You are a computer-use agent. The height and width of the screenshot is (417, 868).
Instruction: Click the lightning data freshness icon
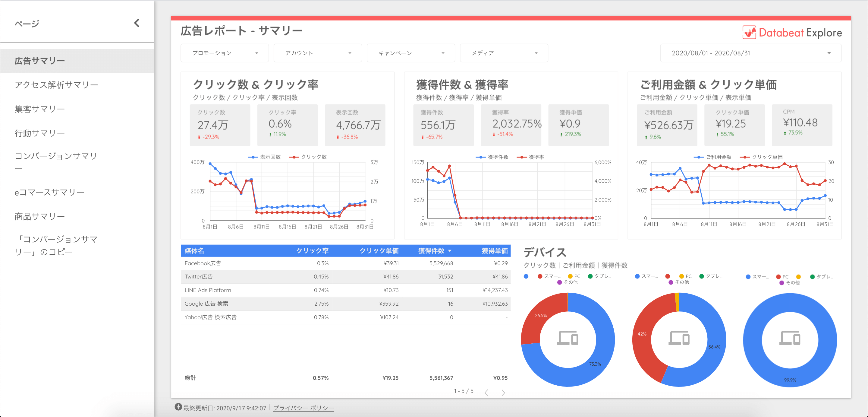(178, 407)
